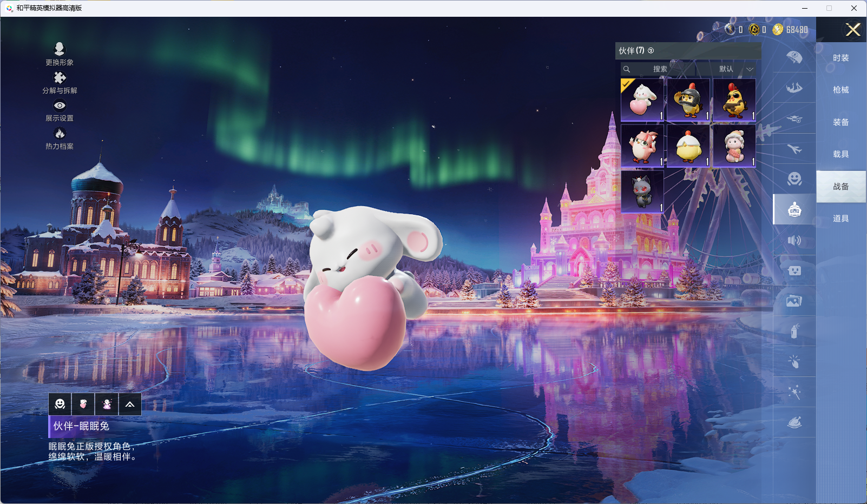Select the black cat companion thumbnail
This screenshot has height=504, width=867.
click(642, 191)
